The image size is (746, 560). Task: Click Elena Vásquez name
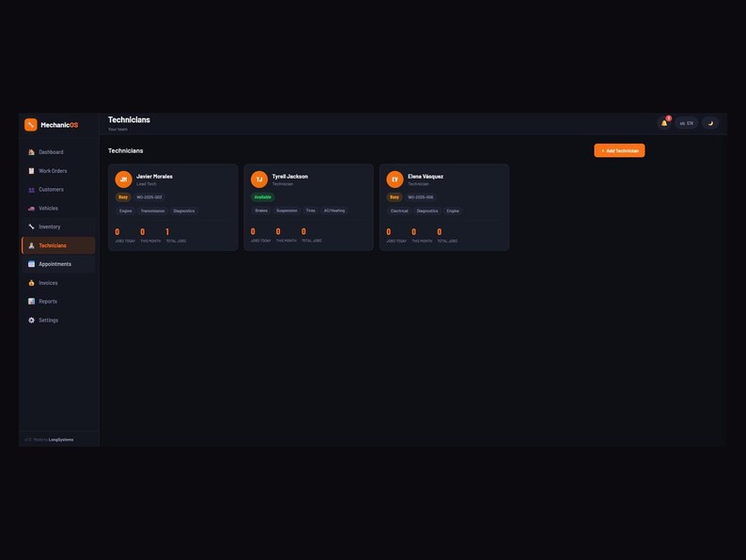point(426,177)
